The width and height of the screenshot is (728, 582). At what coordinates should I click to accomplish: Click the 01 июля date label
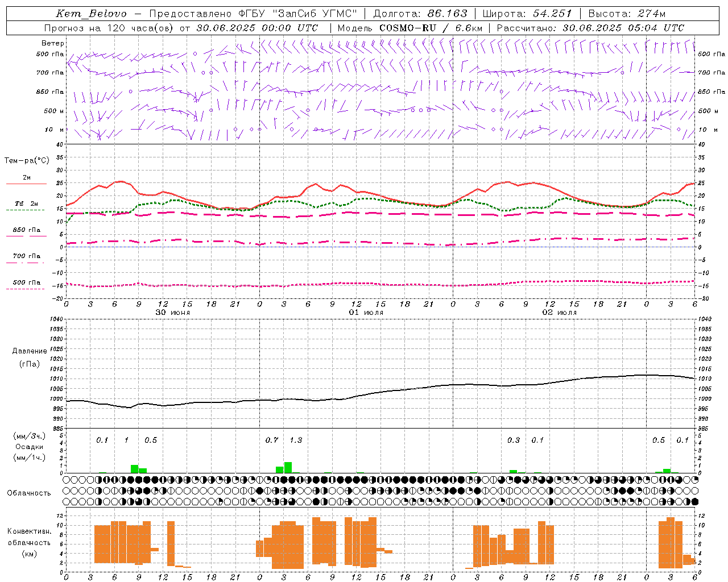[366, 313]
